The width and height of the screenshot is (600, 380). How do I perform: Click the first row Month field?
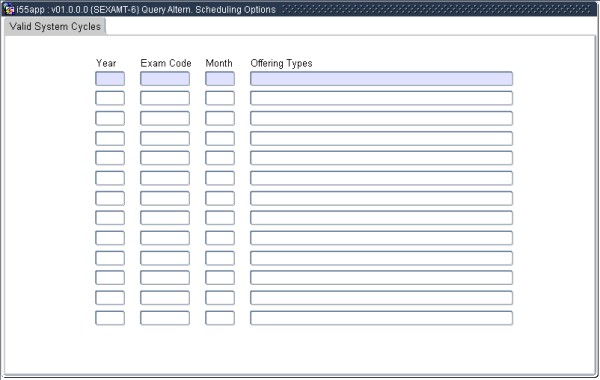220,78
